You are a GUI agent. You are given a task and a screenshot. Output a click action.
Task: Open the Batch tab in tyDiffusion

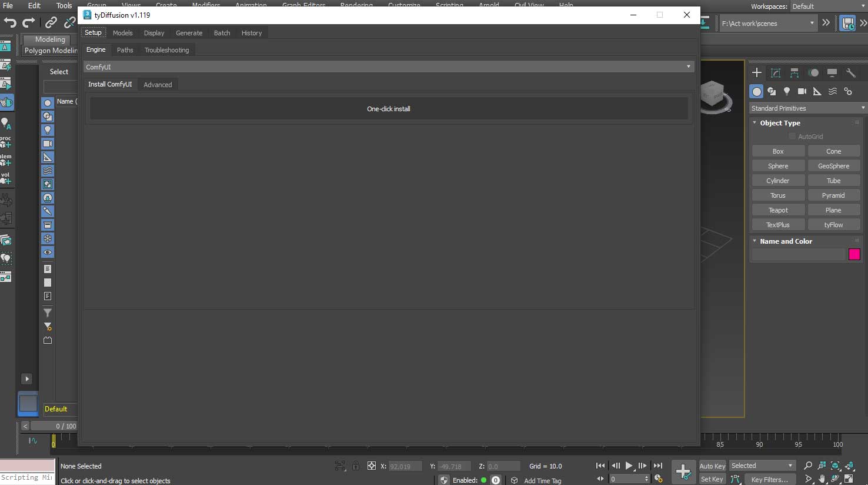coord(222,33)
